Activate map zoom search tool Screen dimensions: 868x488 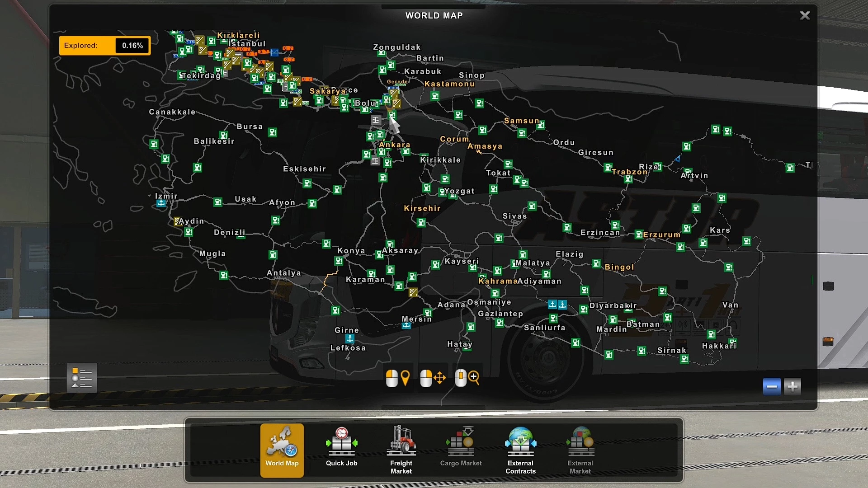[x=467, y=377]
